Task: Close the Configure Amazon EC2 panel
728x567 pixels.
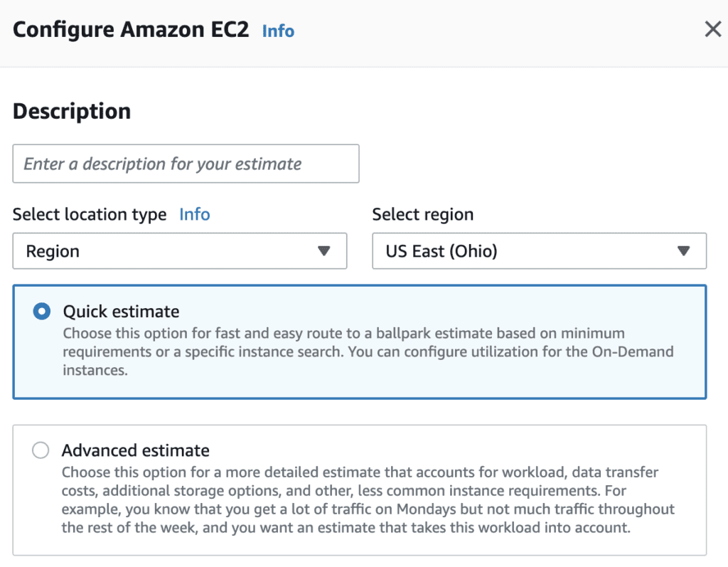Action: [x=712, y=29]
